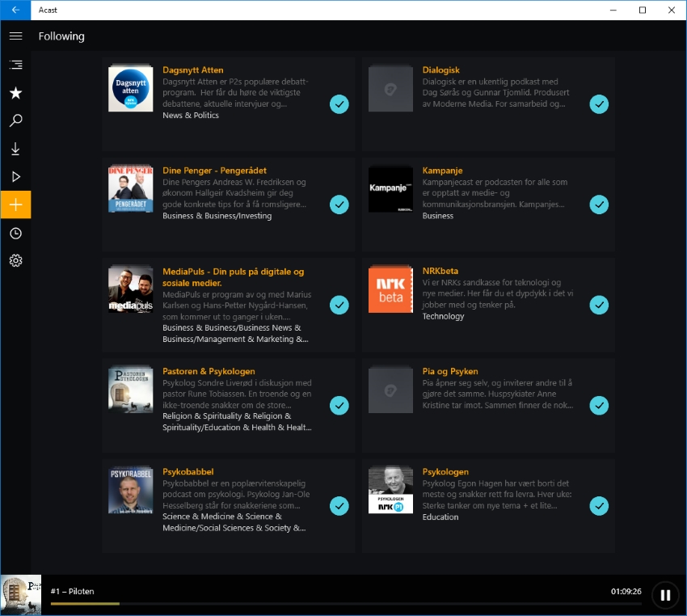Toggle the Psykologen follow checkmark
The width and height of the screenshot is (687, 616).
pyautogui.click(x=599, y=506)
